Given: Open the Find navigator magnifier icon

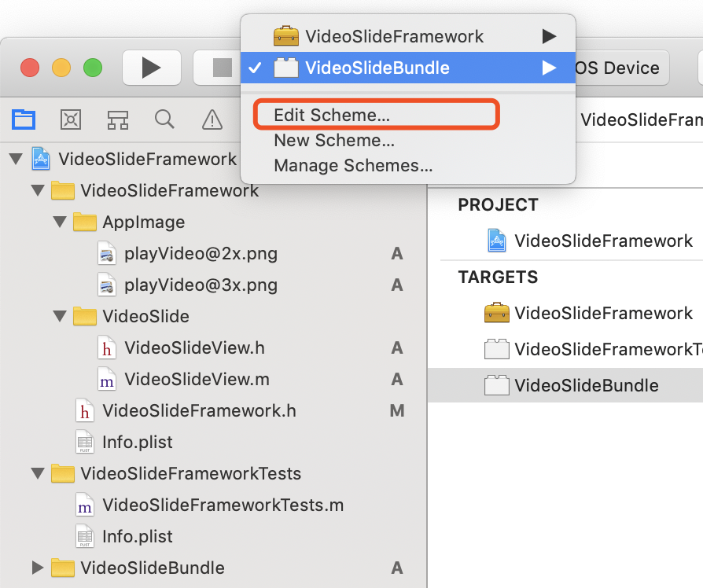Looking at the screenshot, I should click(164, 119).
